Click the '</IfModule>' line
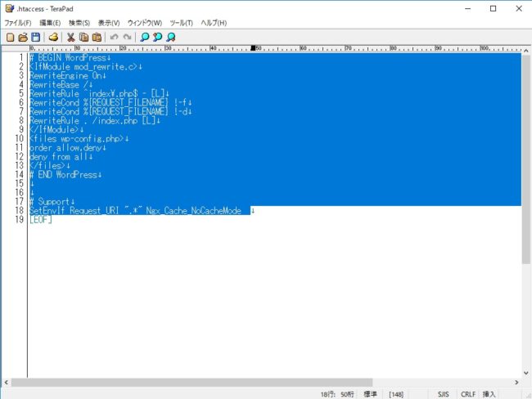The height and width of the screenshot is (399, 532). click(56, 129)
